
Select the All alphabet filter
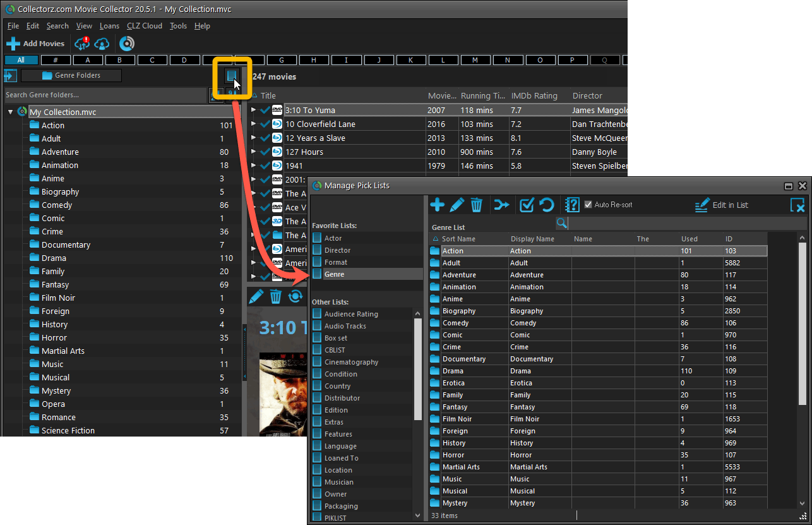pos(21,60)
